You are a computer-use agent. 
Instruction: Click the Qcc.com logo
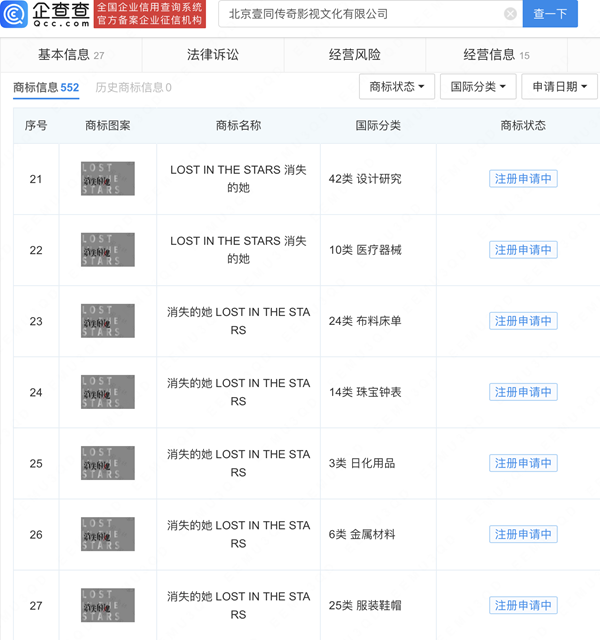(x=50, y=14)
